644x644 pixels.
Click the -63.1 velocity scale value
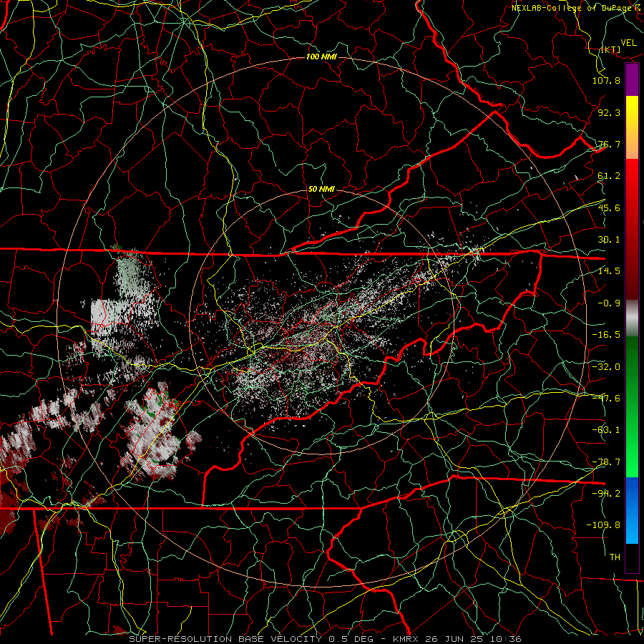606,430
